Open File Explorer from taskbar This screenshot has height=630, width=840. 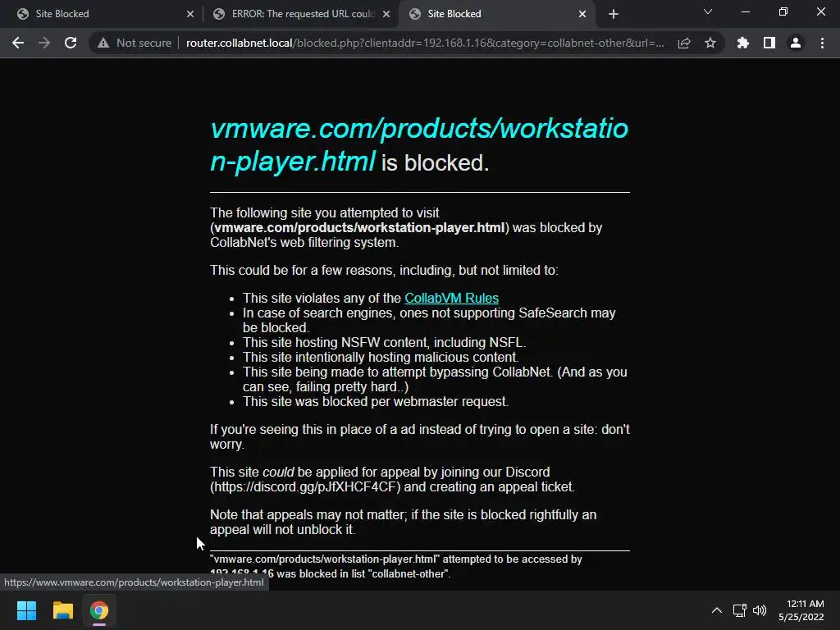click(x=62, y=610)
